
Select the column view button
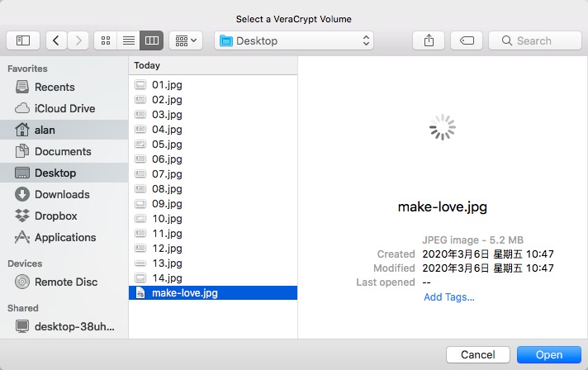click(x=151, y=40)
